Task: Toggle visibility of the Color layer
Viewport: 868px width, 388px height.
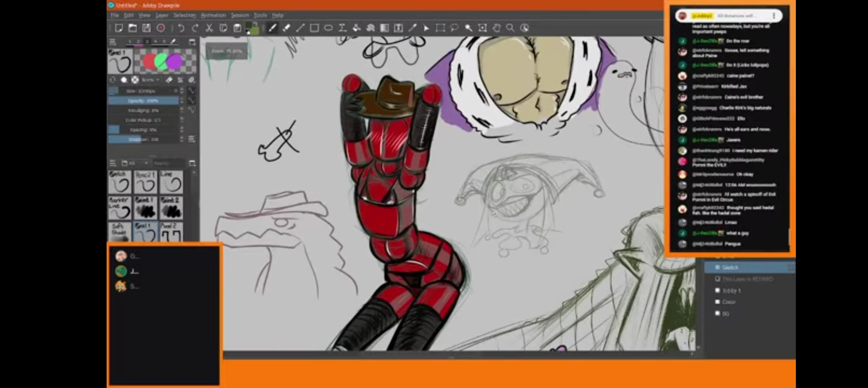Action: [717, 302]
